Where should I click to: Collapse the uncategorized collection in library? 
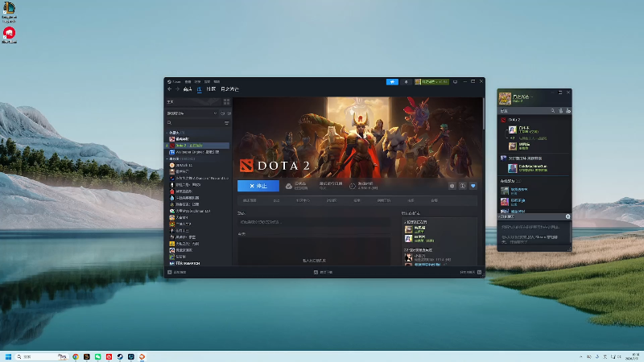pyautogui.click(x=168, y=158)
